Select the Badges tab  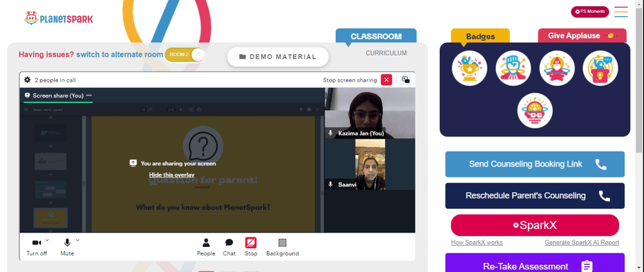tap(480, 36)
